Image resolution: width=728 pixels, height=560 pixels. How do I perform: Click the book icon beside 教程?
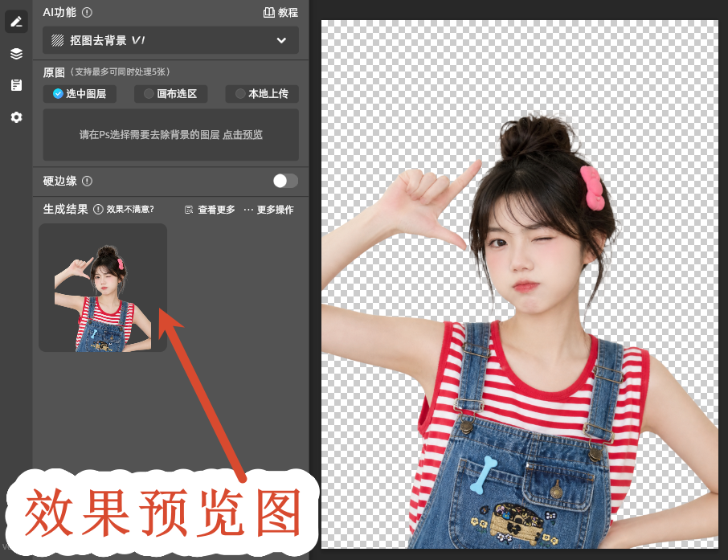point(269,13)
